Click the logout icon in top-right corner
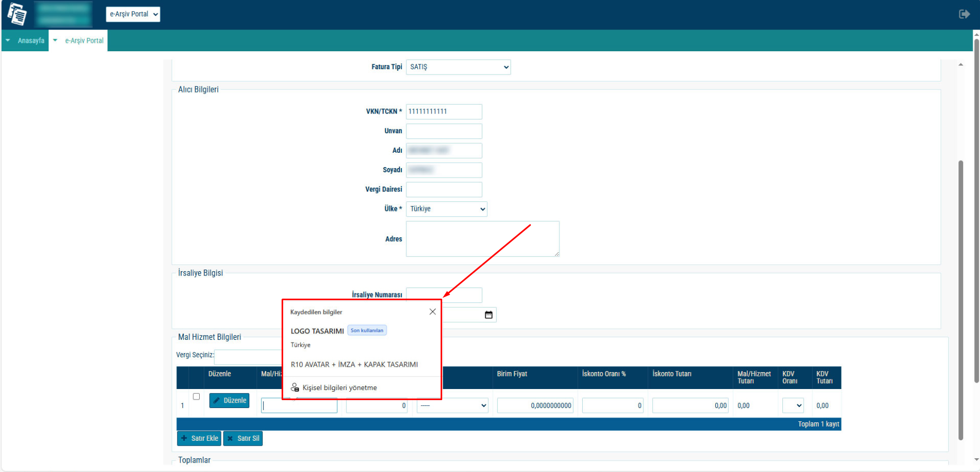980x472 pixels. pyautogui.click(x=964, y=14)
